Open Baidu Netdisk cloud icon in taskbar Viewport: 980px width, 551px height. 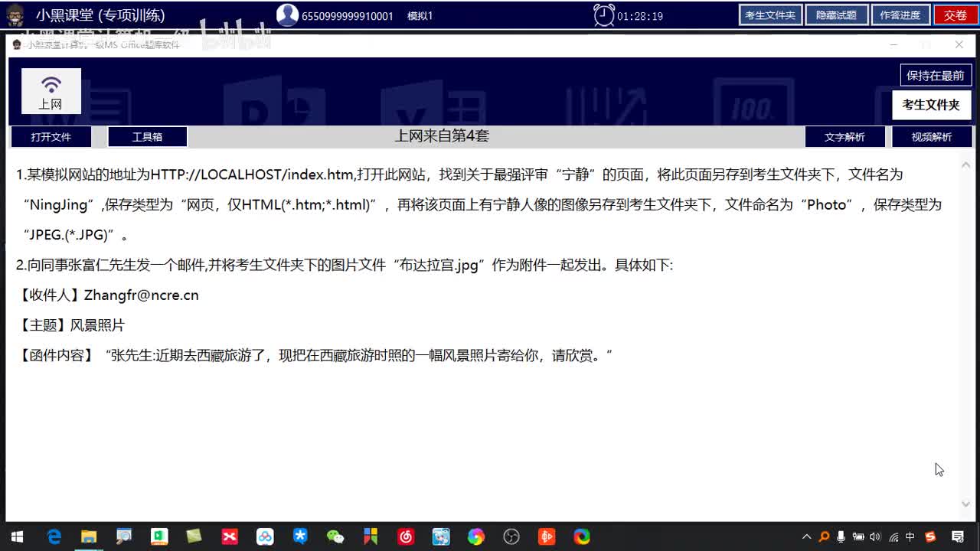(265, 536)
